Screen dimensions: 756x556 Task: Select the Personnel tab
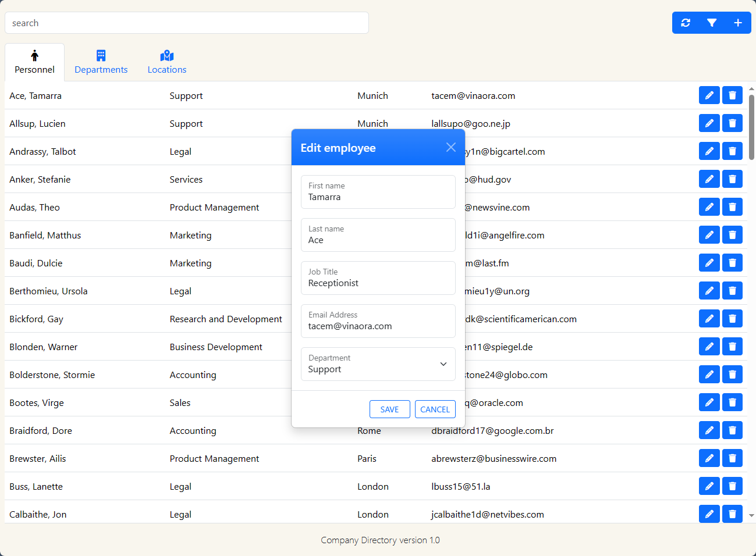pos(34,62)
